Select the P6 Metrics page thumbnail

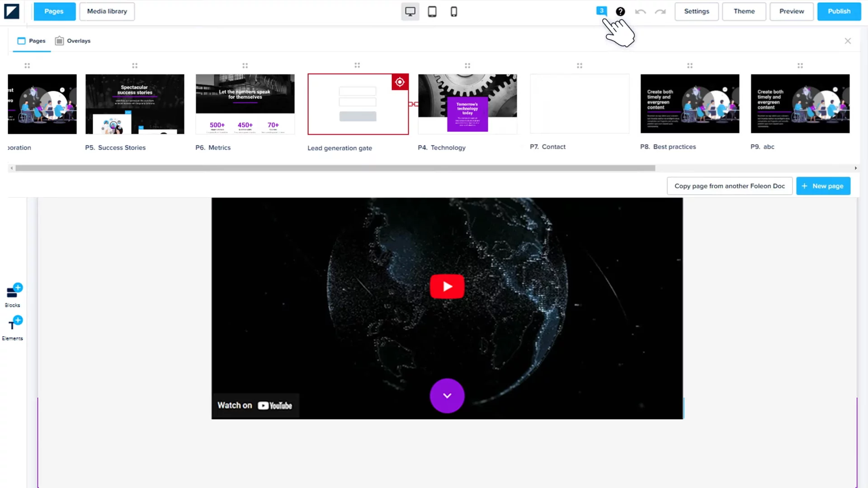click(x=245, y=104)
